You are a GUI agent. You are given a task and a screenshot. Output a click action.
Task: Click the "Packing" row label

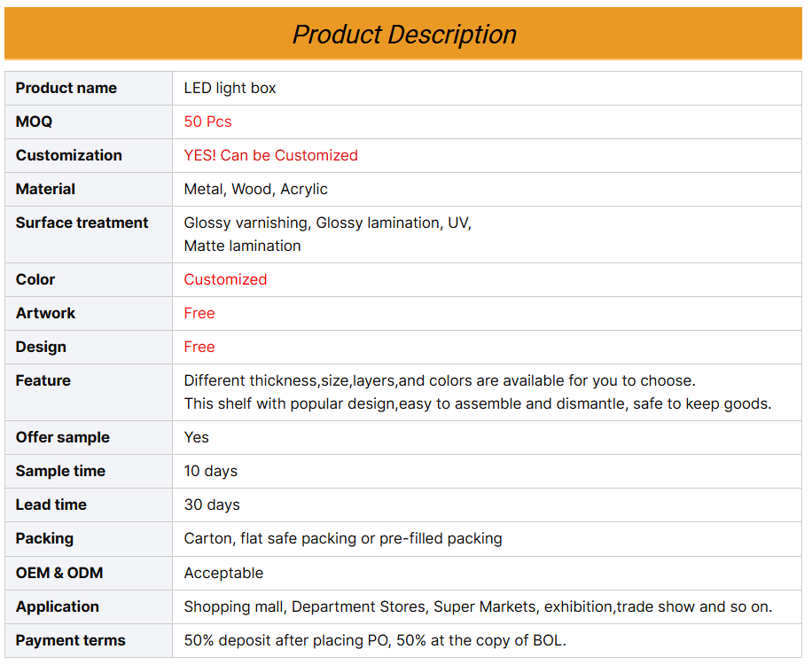pos(44,538)
